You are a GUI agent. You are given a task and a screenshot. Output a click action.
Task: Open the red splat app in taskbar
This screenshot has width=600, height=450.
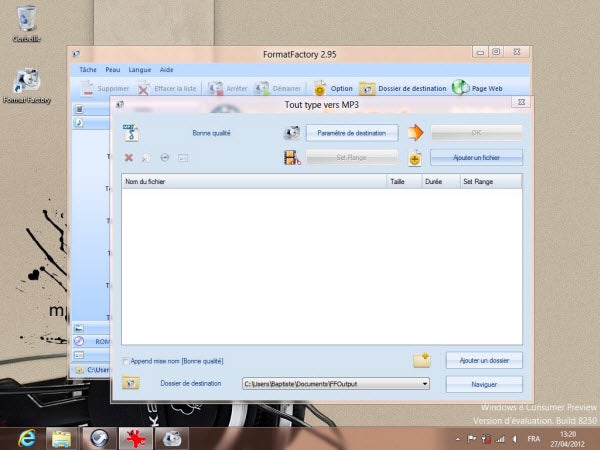tap(135, 439)
